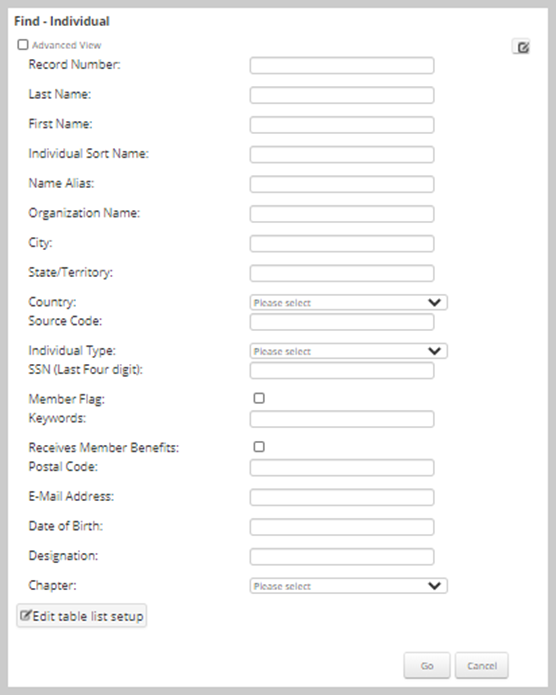Click the pencil icon on Edit table list setup
The width and height of the screenshot is (556, 695).
coord(26,615)
